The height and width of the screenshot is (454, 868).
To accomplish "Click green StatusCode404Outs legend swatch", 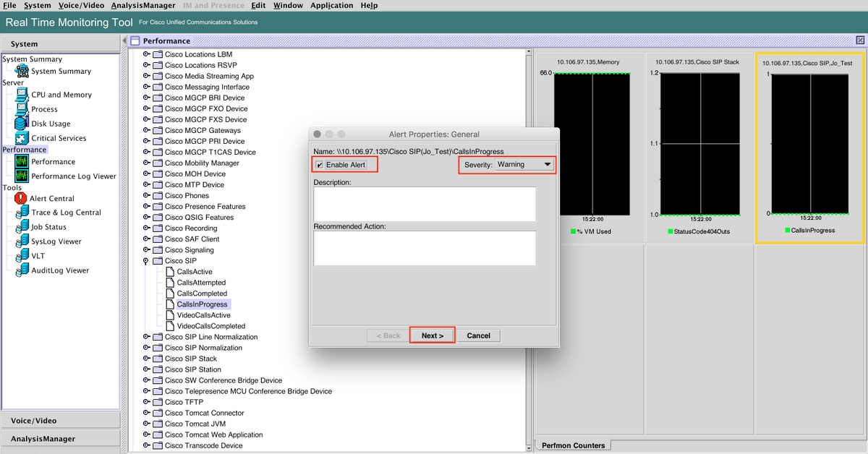I will click(x=671, y=231).
